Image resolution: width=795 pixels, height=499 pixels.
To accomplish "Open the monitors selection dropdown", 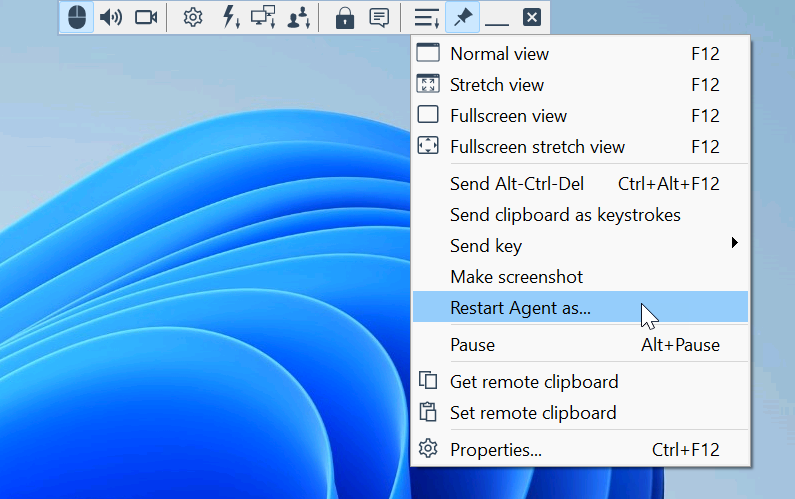I will [263, 17].
